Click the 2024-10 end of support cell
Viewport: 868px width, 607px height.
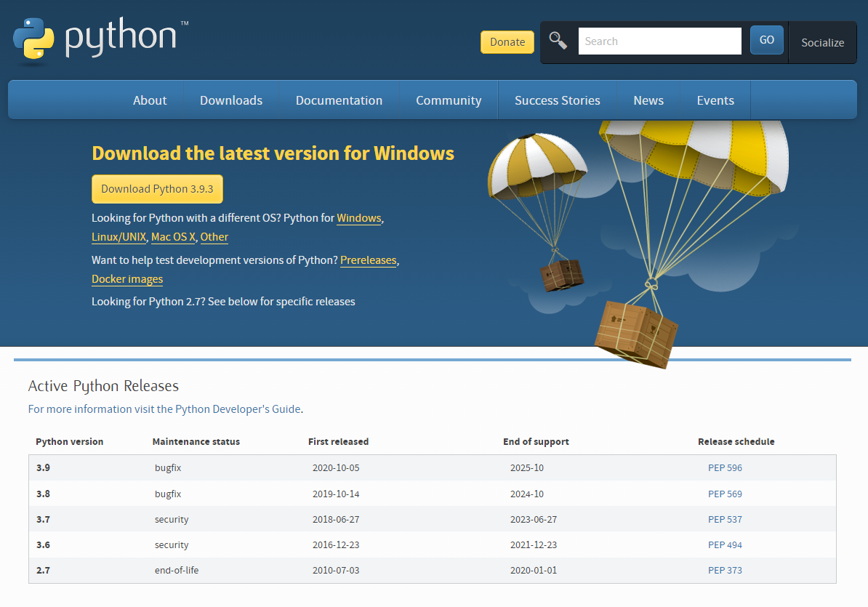click(x=527, y=494)
